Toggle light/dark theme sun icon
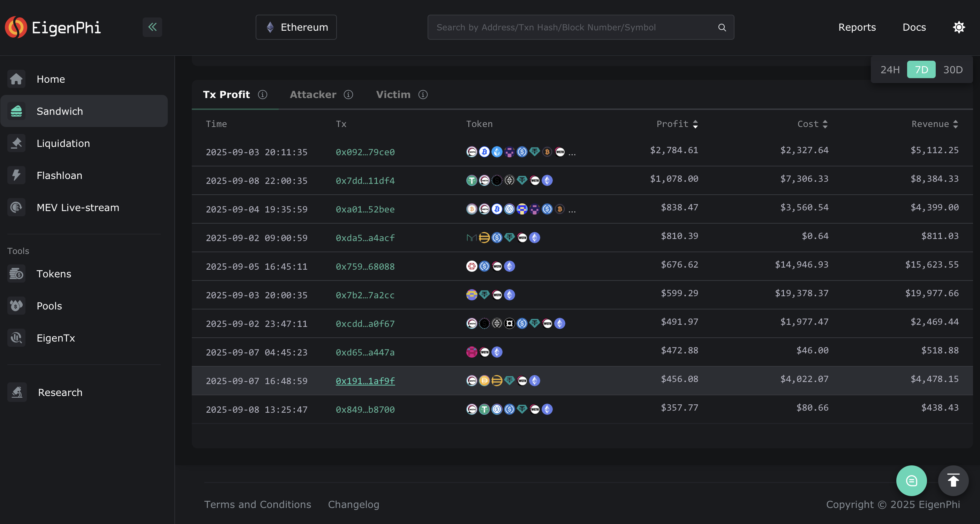 [958, 28]
